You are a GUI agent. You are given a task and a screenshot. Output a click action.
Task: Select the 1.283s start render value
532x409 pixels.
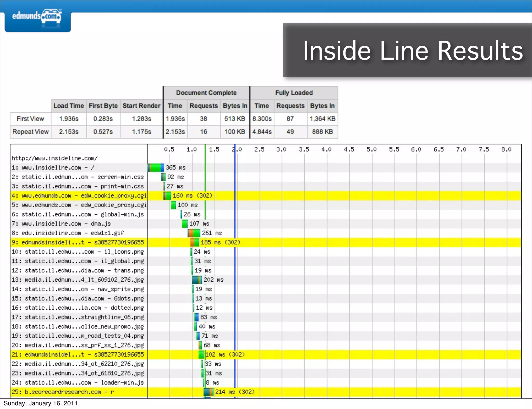tap(141, 119)
